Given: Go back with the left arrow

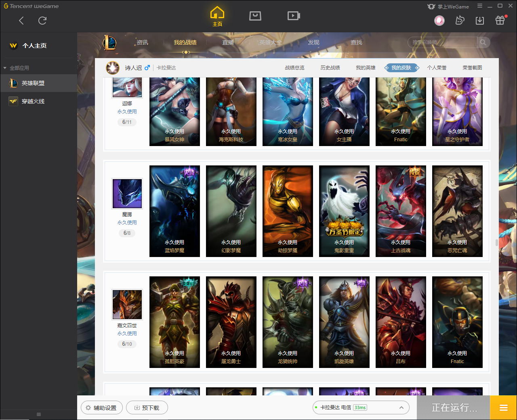Looking at the screenshot, I should [21, 21].
